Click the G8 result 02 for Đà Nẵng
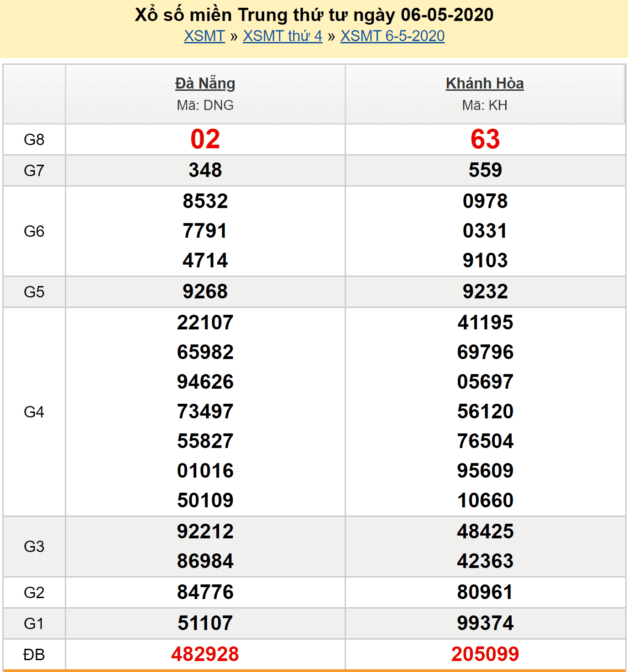This screenshot has height=672, width=628. pyautogui.click(x=205, y=139)
